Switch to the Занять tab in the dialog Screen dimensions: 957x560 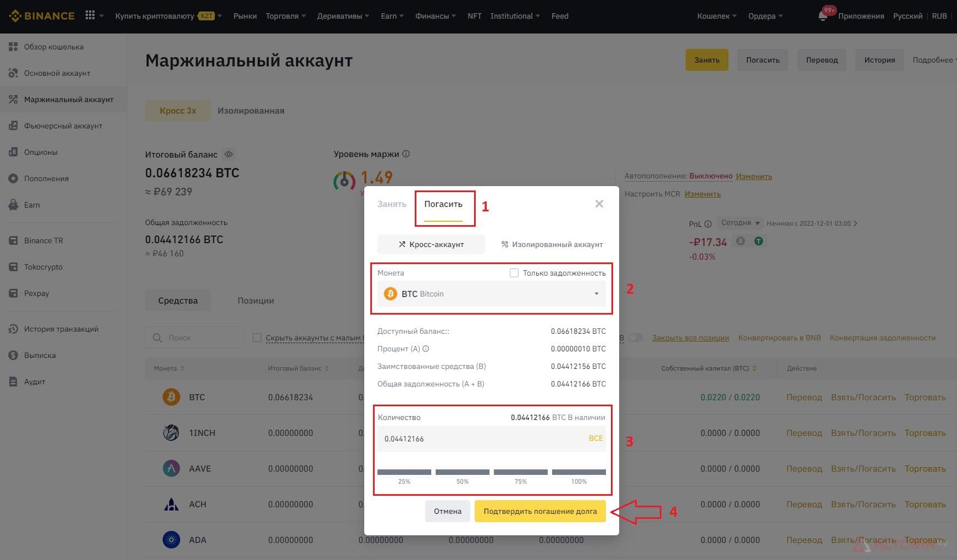pyautogui.click(x=392, y=204)
